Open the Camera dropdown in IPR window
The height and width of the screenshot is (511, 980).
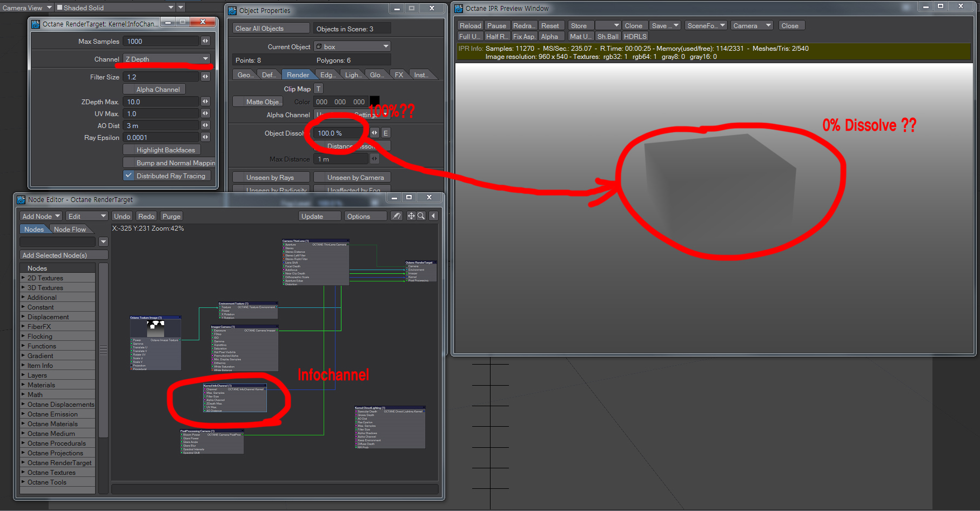pos(752,25)
